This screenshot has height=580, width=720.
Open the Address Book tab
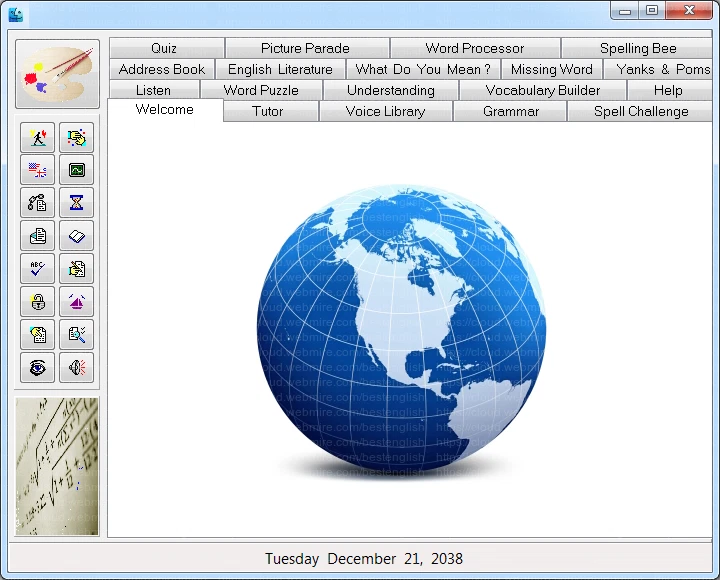pos(162,69)
